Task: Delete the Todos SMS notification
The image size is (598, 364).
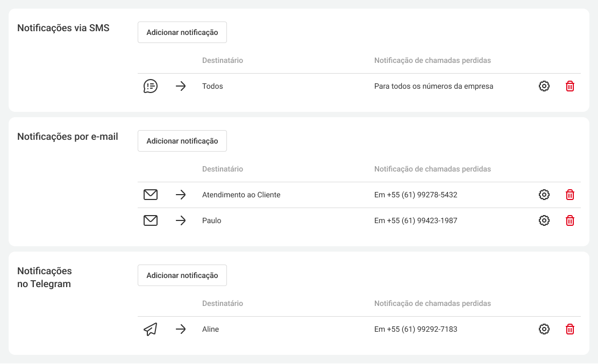Action: tap(570, 86)
